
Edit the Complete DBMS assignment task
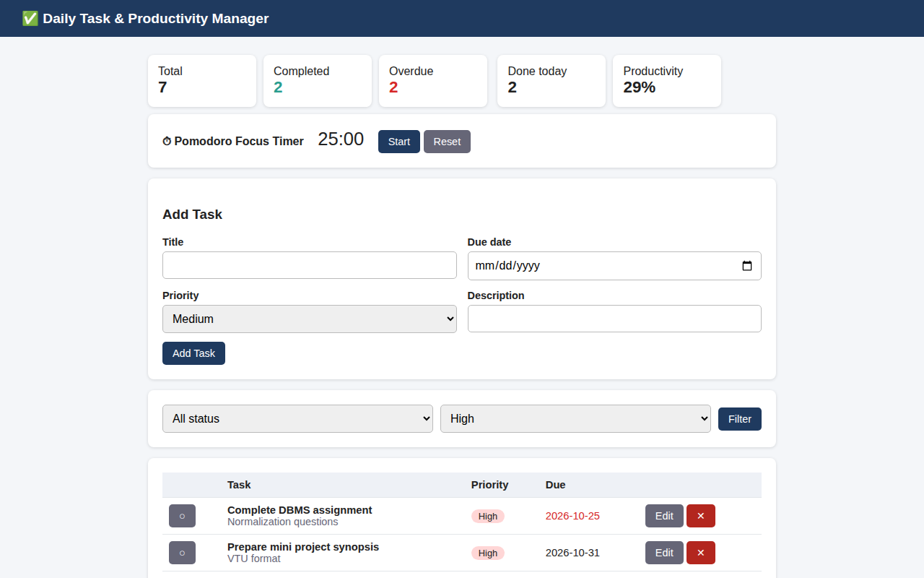pos(664,516)
